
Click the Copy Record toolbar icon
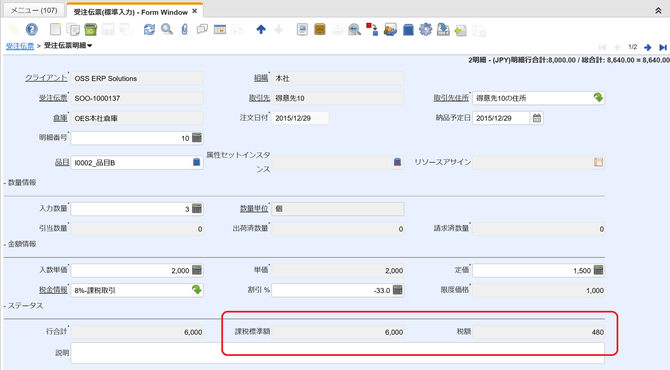click(x=73, y=29)
